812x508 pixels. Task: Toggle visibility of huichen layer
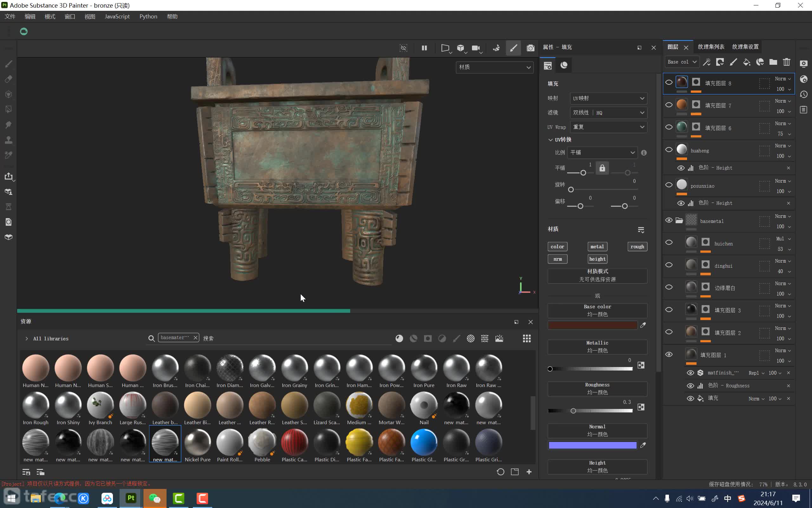(669, 243)
